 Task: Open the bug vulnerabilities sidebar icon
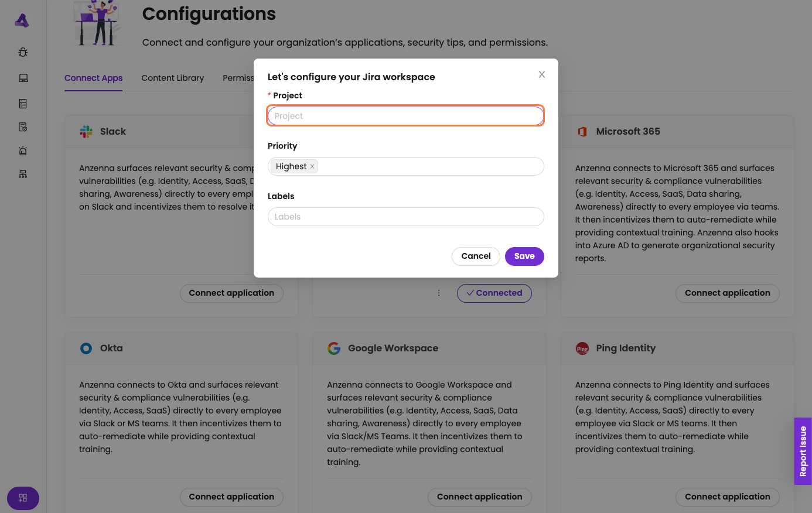pyautogui.click(x=23, y=52)
